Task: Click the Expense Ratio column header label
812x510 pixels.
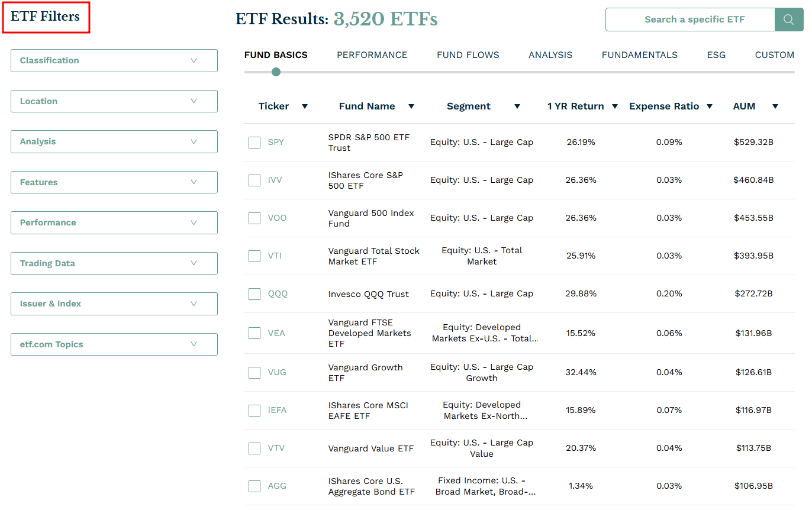Action: 664,106
